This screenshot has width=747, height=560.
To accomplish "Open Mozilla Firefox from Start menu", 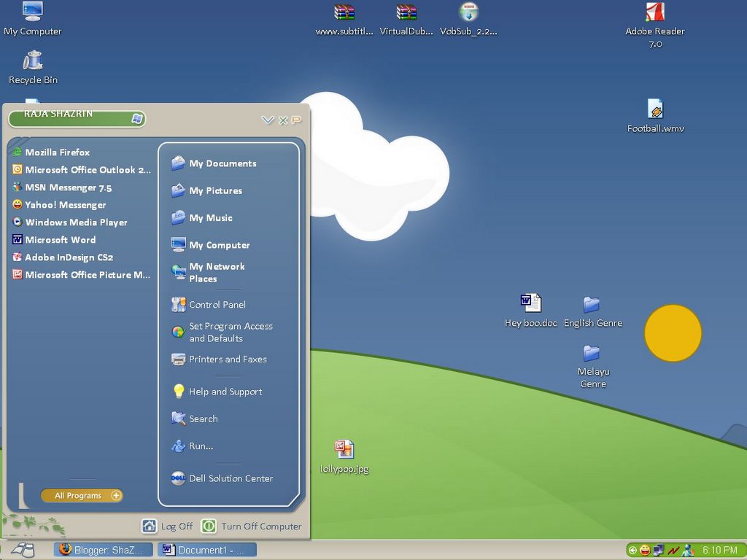I will click(x=52, y=152).
